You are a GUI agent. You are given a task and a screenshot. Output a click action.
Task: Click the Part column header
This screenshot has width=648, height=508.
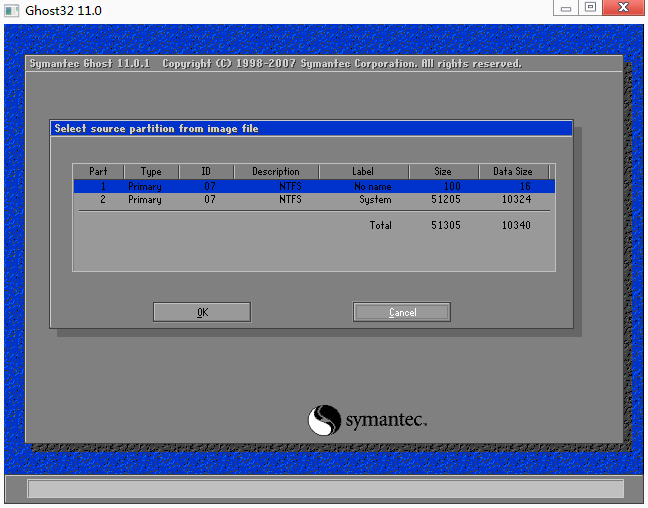point(98,172)
